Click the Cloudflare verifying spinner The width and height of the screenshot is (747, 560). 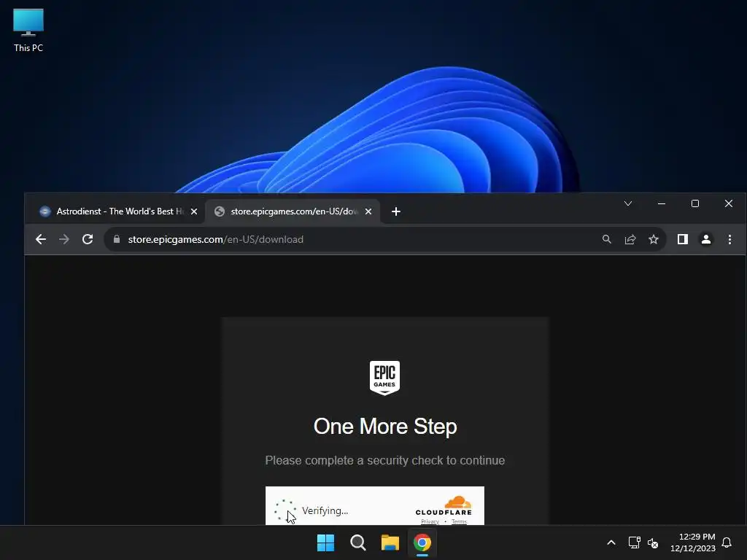coord(285,510)
